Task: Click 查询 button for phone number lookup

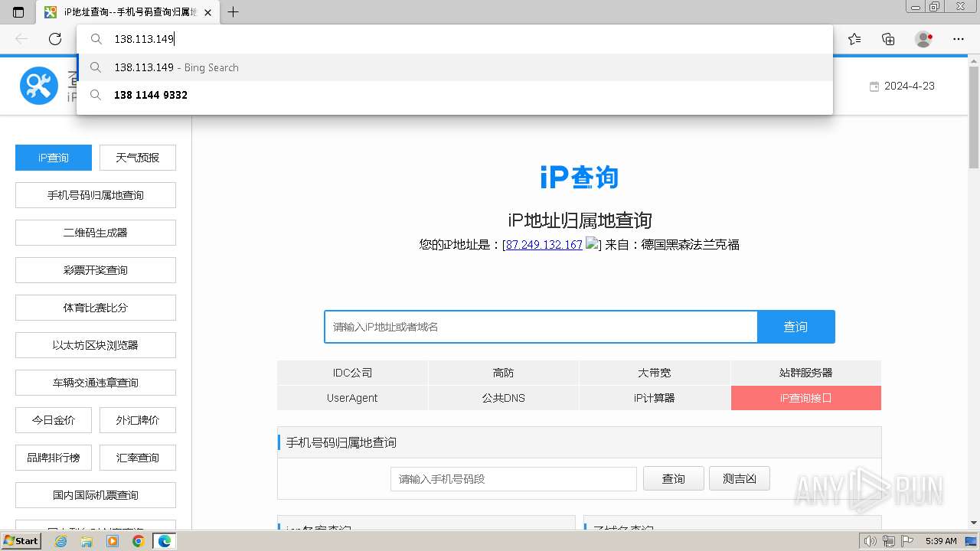Action: point(674,479)
